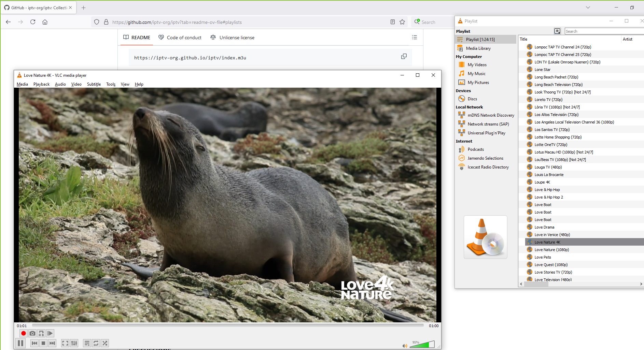Reload the GitHub page
644x350 pixels.
coord(33,22)
